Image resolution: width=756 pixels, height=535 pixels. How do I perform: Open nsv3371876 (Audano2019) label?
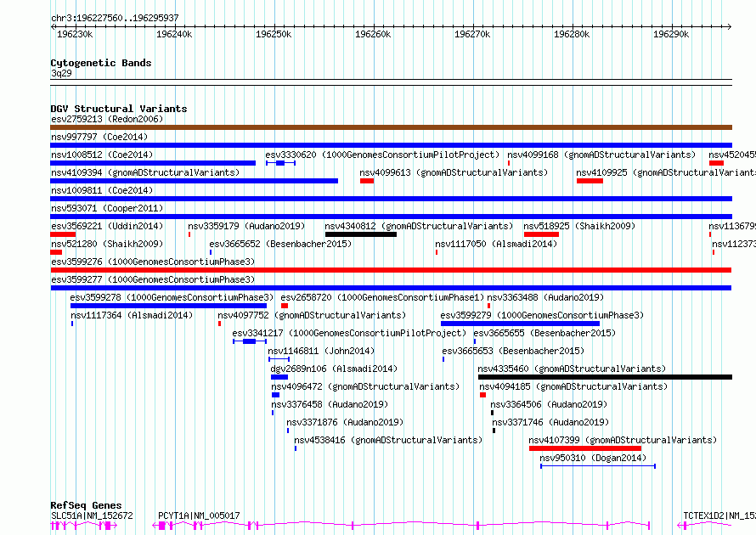click(x=345, y=422)
